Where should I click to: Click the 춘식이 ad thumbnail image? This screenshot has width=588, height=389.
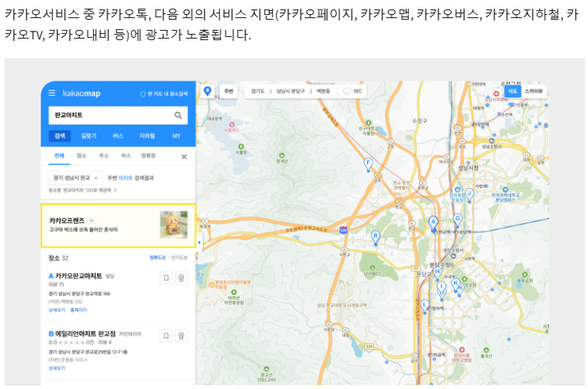pos(173,225)
